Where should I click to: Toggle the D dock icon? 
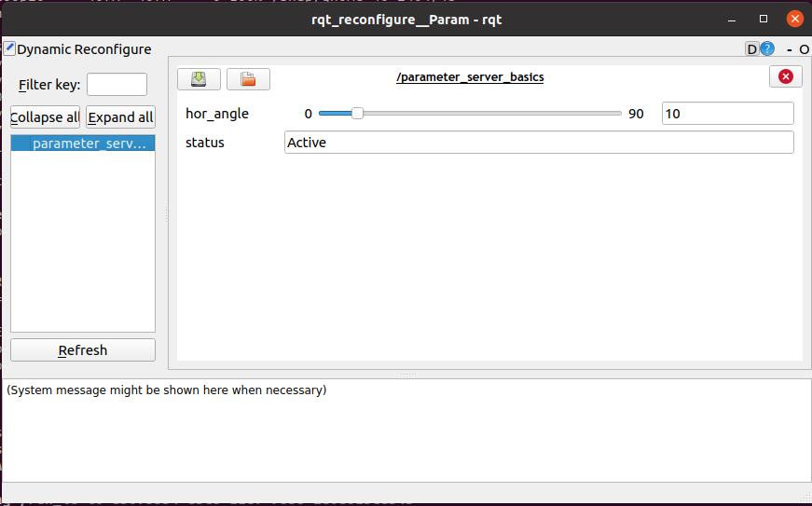(752, 49)
